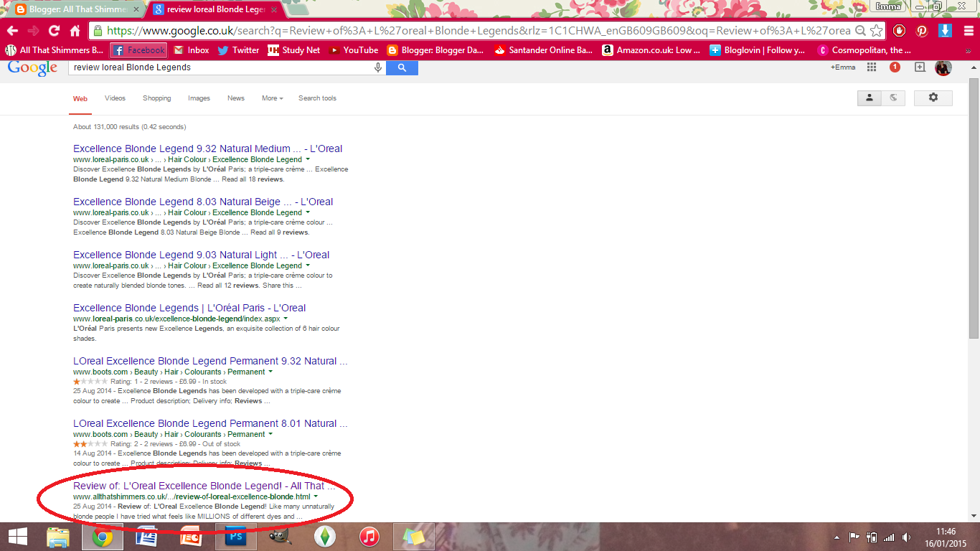The height and width of the screenshot is (551, 980).
Task: View the red Google+ notifications badge
Action: point(895,67)
